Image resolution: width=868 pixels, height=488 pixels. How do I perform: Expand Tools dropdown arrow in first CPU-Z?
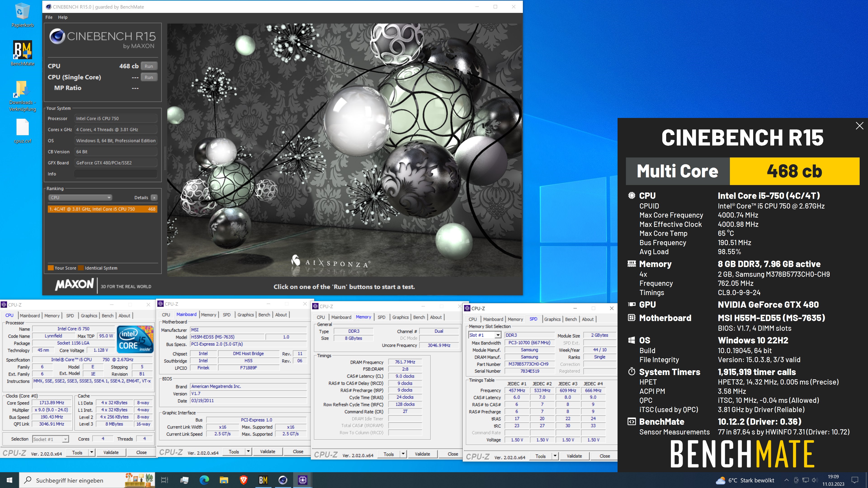point(92,452)
